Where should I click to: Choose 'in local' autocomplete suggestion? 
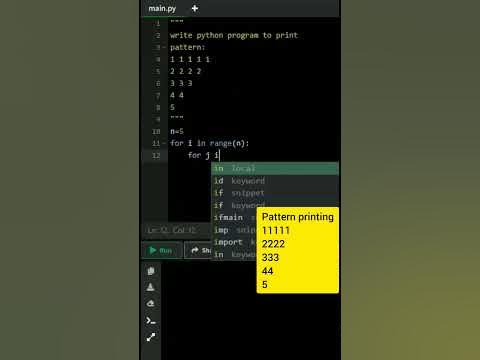[275, 168]
